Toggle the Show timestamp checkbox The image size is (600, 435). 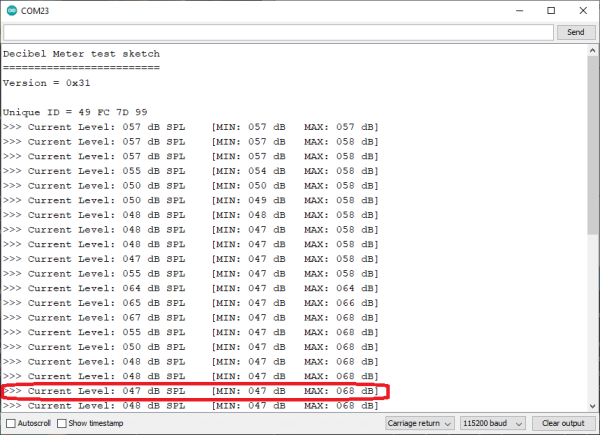(x=62, y=423)
